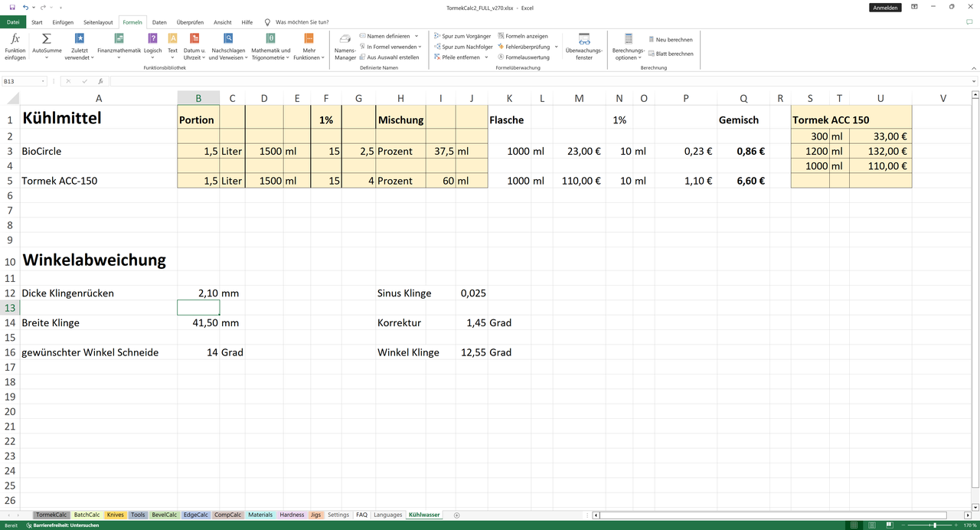
Task: Switch to the Ansicht ribbon tab
Action: [223, 22]
